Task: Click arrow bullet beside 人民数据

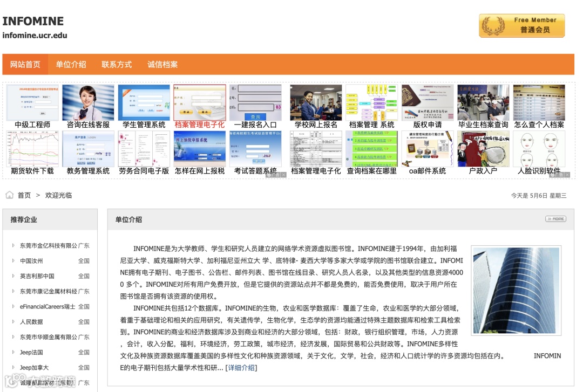Action: pyautogui.click(x=13, y=322)
